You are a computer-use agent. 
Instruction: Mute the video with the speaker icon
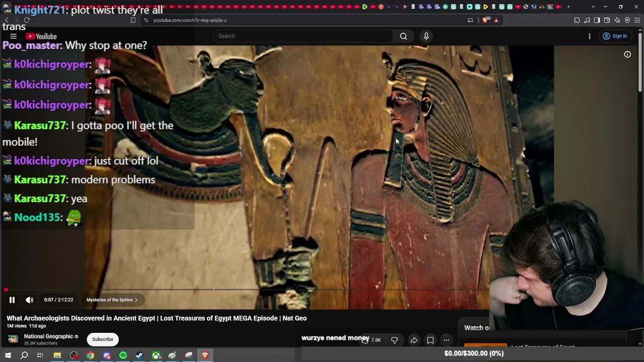[x=30, y=300]
